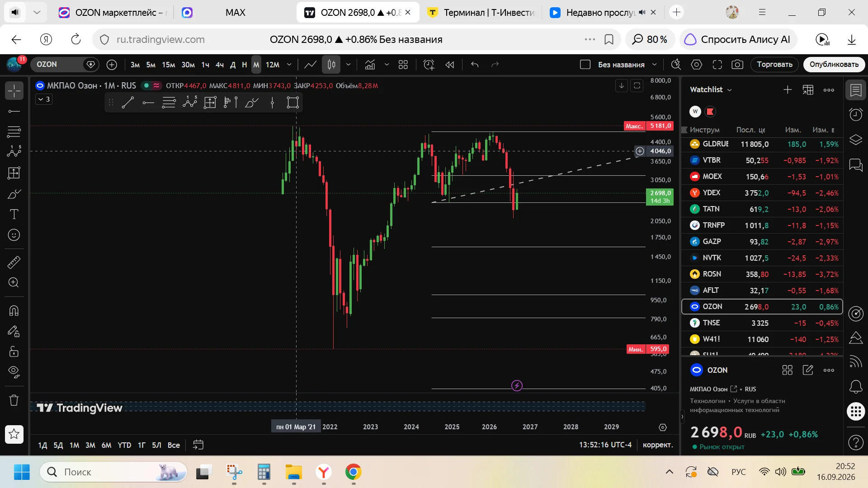Switch chart to fullscreen mode
This screenshot has width=868, height=488.
[x=717, y=65]
